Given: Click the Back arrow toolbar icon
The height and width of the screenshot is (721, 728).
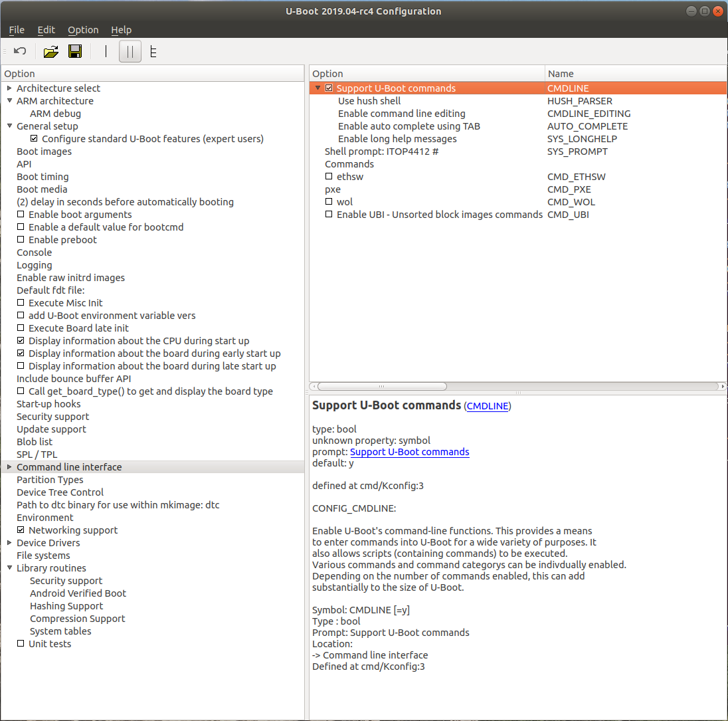Looking at the screenshot, I should coord(19,51).
